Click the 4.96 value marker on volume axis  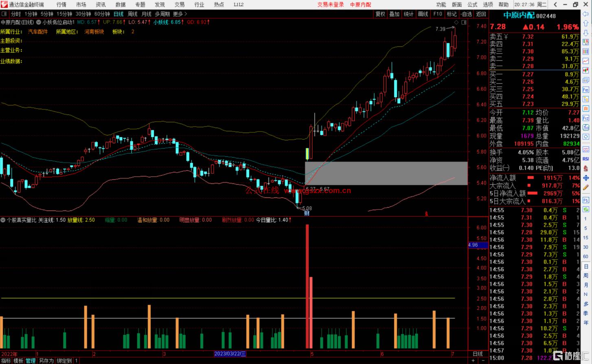pyautogui.click(x=478, y=245)
